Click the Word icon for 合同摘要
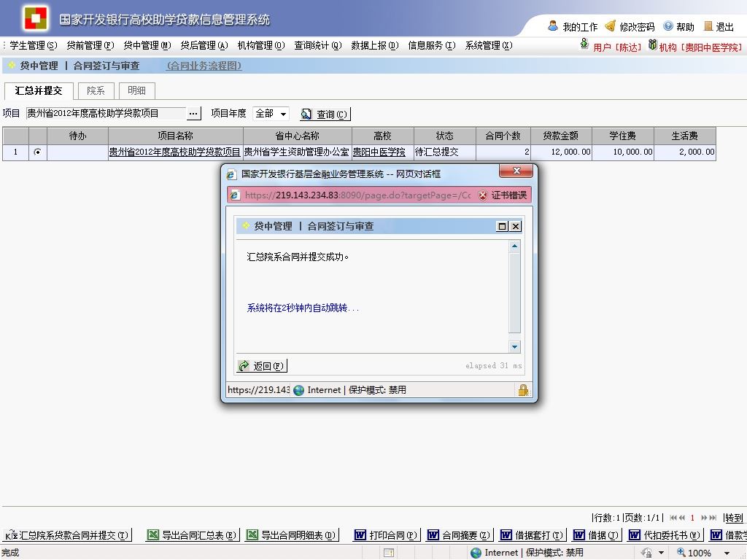The height and width of the screenshot is (560, 747). click(433, 535)
